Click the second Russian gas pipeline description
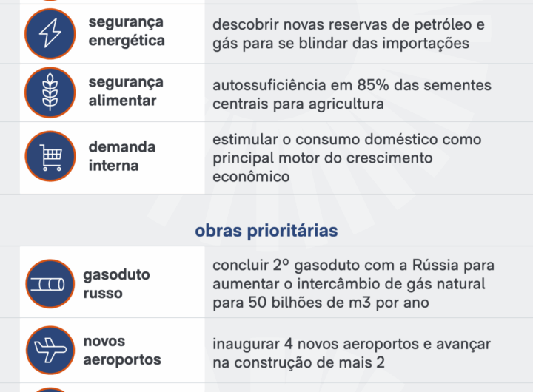Viewport: 533px width, 392px height. click(x=353, y=284)
